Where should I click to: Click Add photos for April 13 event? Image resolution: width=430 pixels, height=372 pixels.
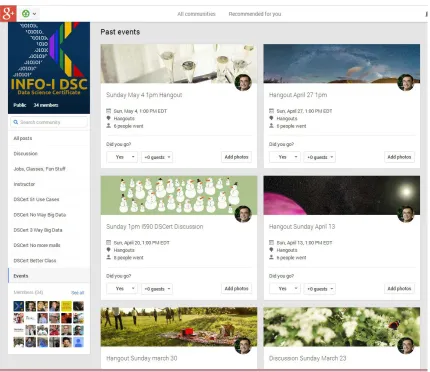coord(399,289)
